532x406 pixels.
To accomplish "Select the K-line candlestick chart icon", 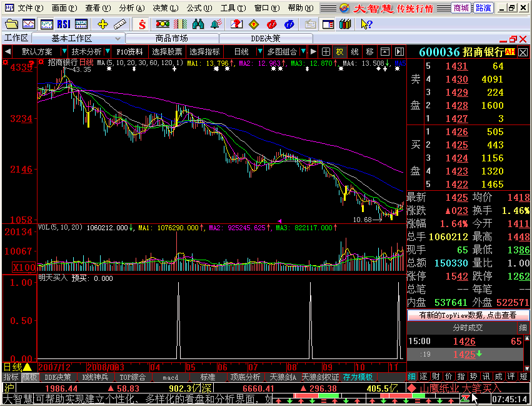I will 46,24.
